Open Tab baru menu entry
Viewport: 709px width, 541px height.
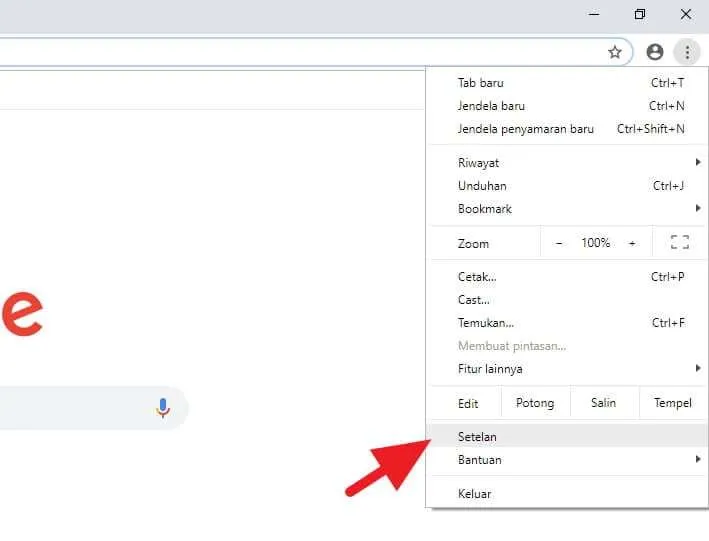(x=567, y=83)
